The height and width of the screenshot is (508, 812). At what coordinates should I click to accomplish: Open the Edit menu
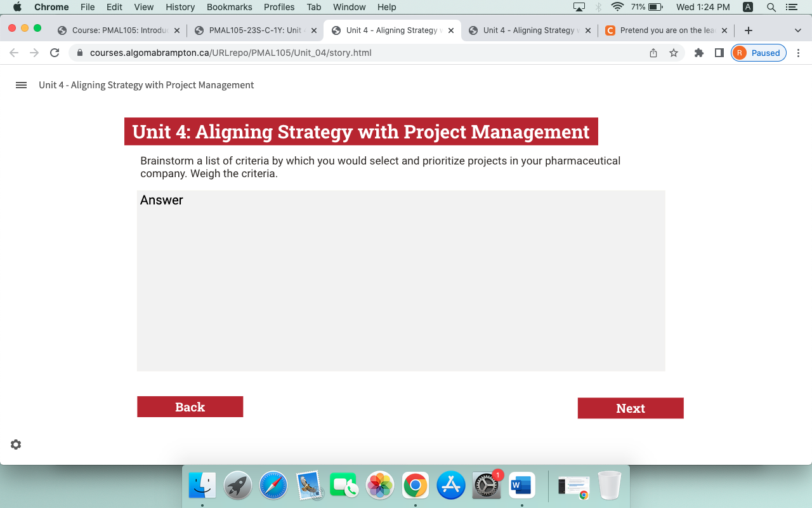[x=114, y=7]
